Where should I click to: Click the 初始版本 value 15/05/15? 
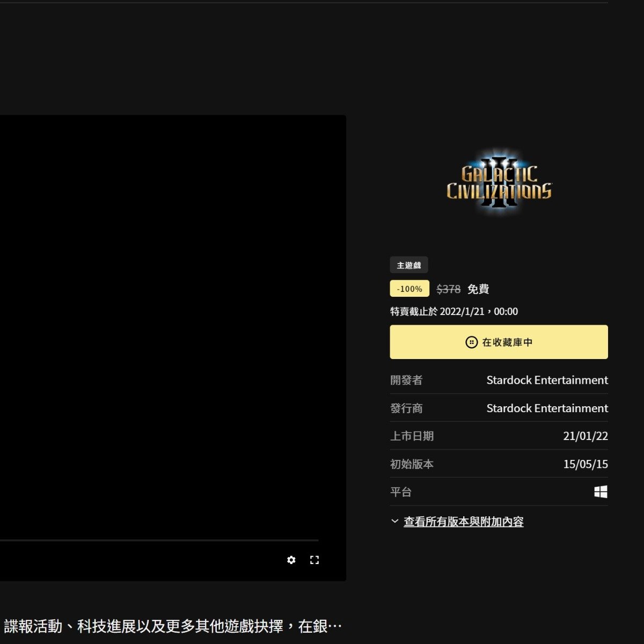pos(586,464)
